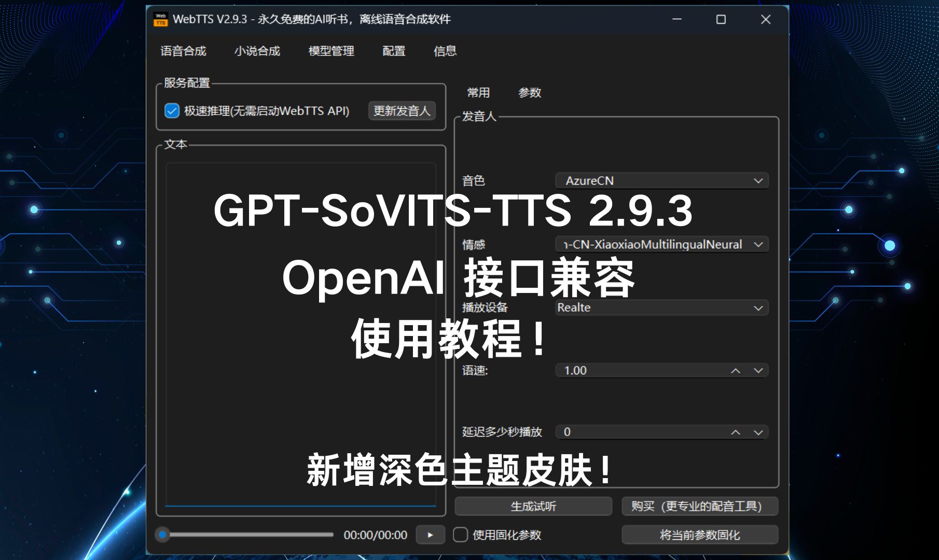Enable the 使用固化参数 checkbox
Image resolution: width=939 pixels, height=560 pixels.
coord(460,535)
